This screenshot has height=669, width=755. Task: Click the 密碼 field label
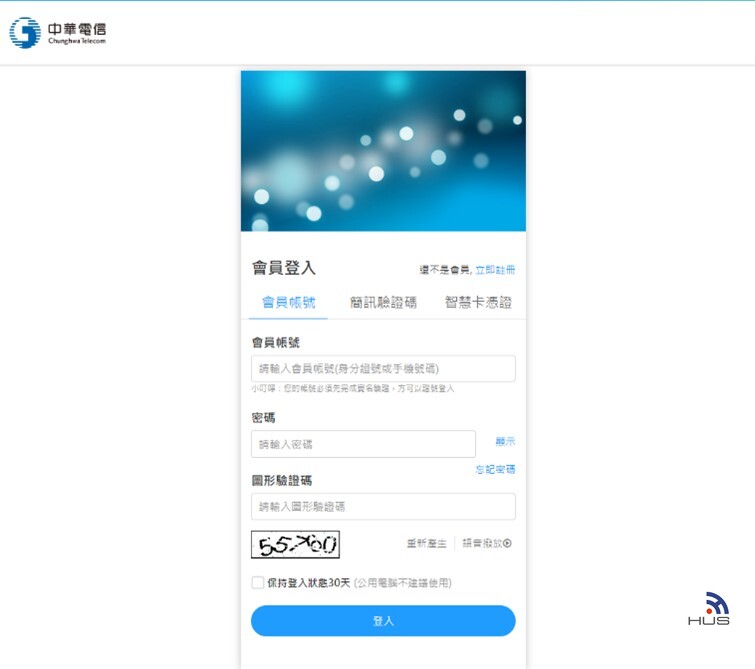point(263,418)
